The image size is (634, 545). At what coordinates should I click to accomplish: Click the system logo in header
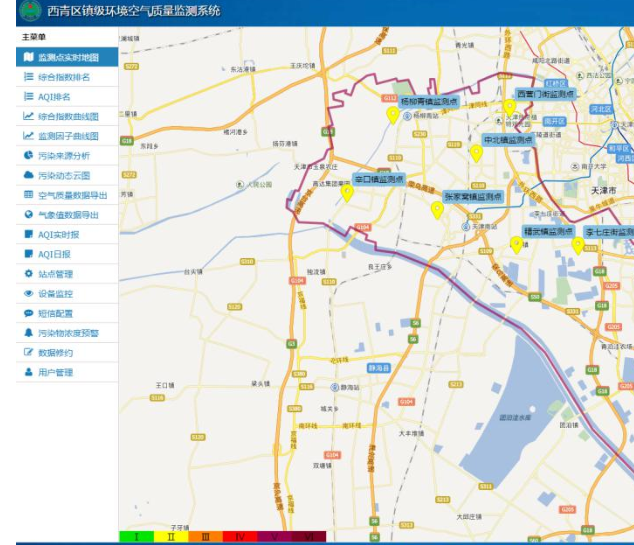click(29, 13)
